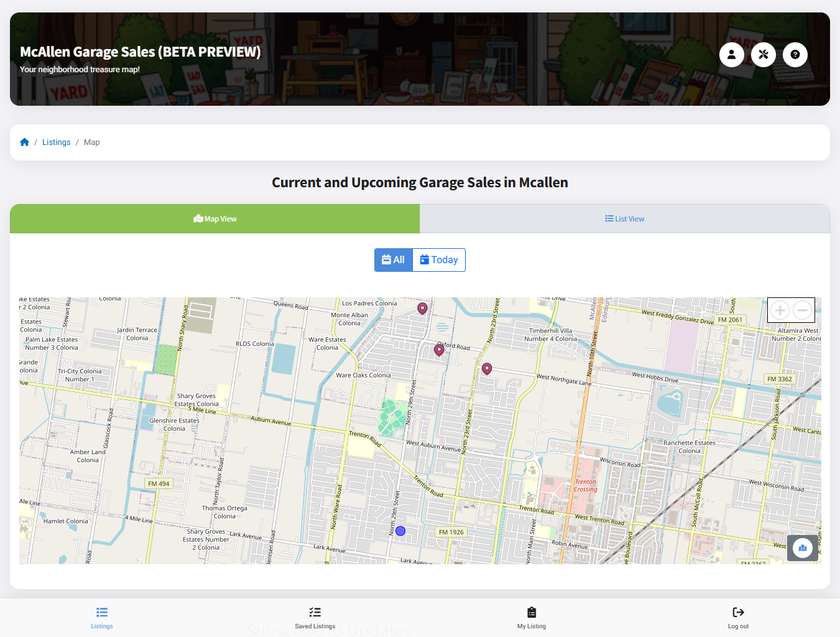Switch to List View tab
The height and width of the screenshot is (637, 840).
625,219
